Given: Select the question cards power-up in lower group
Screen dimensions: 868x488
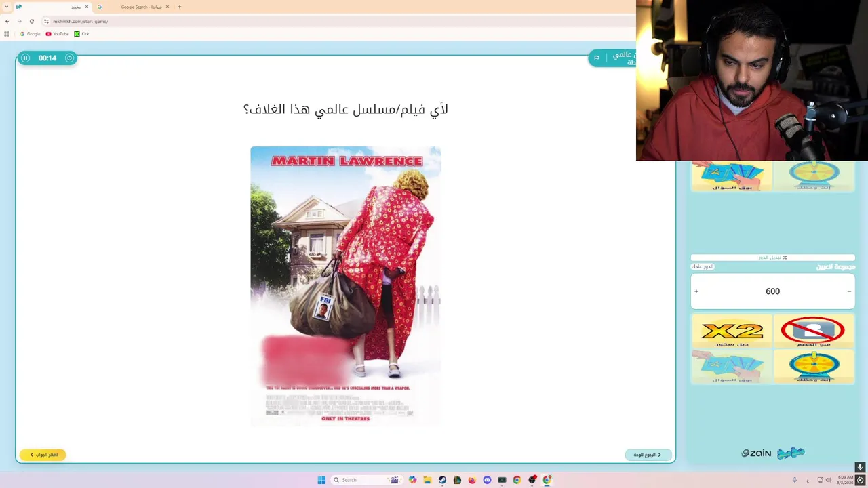Looking at the screenshot, I should coord(732,367).
